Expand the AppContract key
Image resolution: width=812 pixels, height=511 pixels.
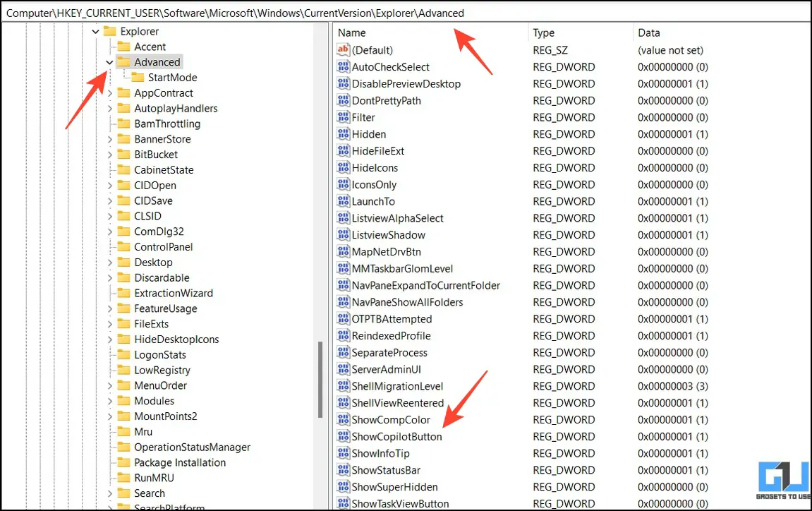110,93
